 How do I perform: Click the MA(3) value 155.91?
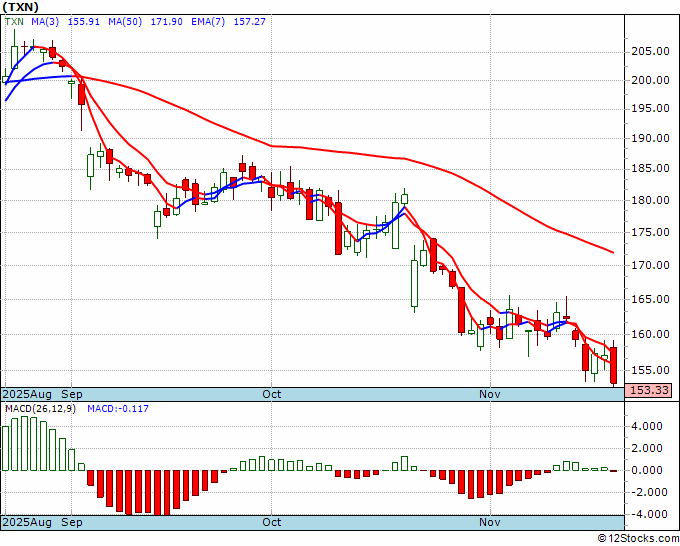(84, 22)
